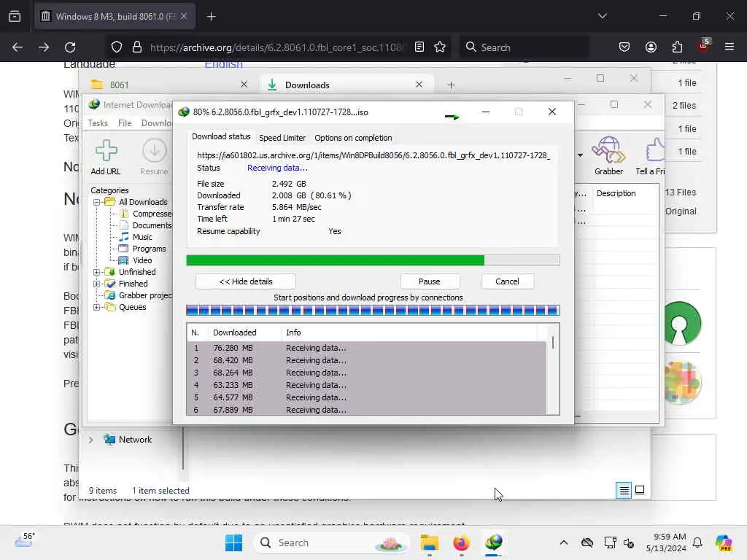Pause the current download
This screenshot has width=747, height=560.
(429, 281)
